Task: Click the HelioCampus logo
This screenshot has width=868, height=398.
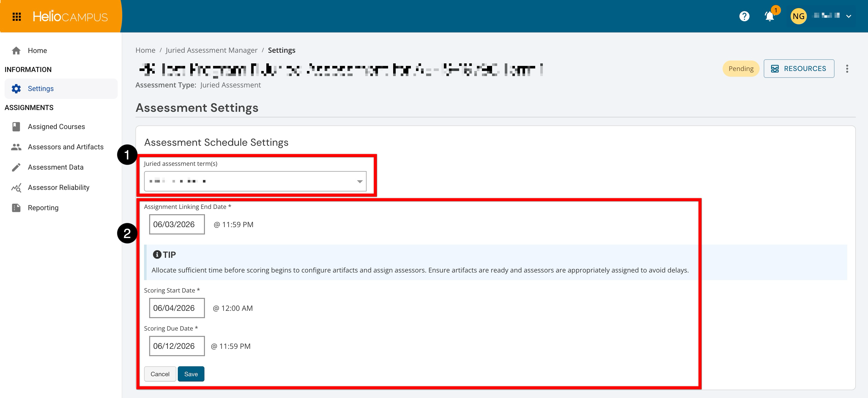Action: (70, 16)
